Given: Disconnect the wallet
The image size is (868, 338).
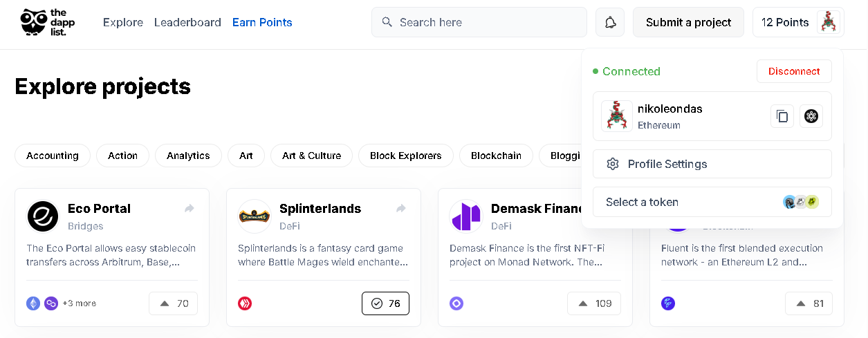Looking at the screenshot, I should click(794, 71).
